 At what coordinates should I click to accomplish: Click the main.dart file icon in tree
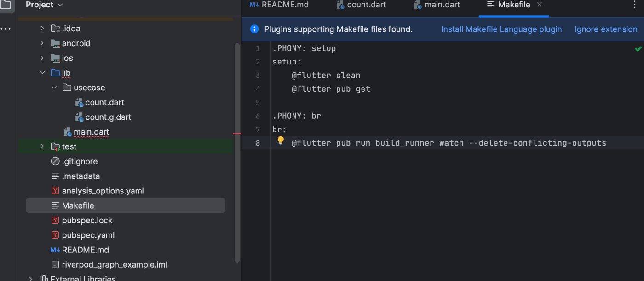pos(68,132)
